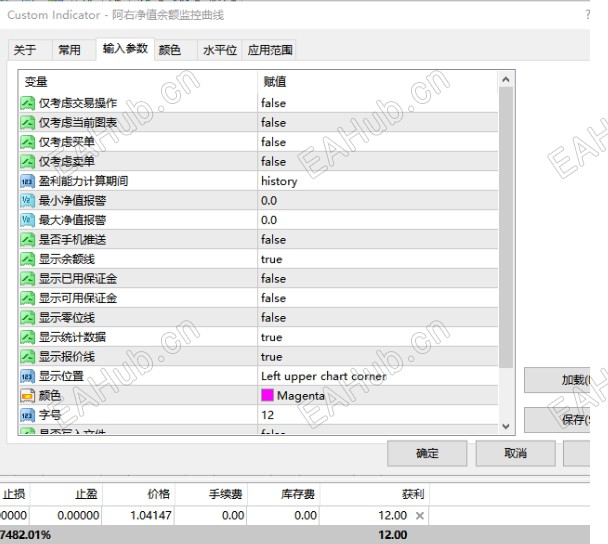Click the double-type icon beside 最大净值报警

[x=28, y=220]
